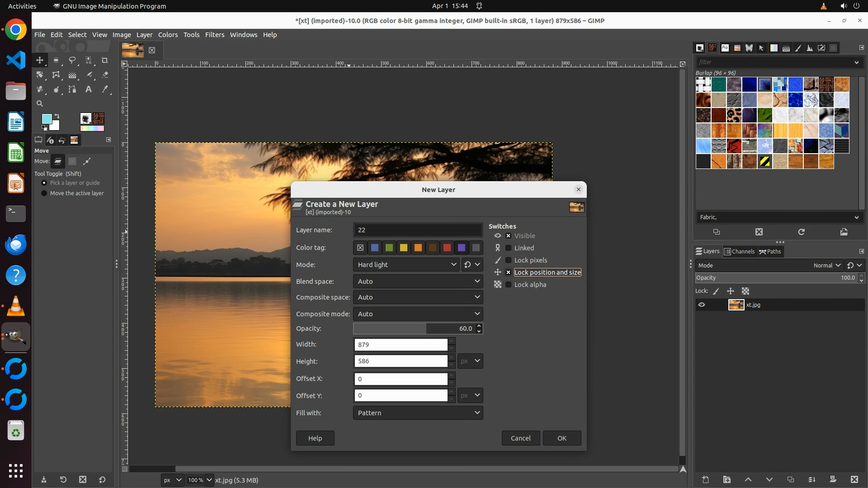Image resolution: width=868 pixels, height=488 pixels.
Task: Select the Crop tool
Action: [105, 60]
